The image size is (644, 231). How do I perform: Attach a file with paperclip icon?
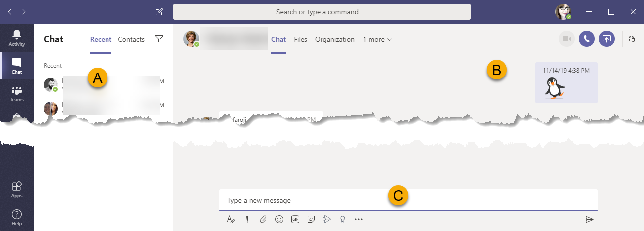(263, 219)
